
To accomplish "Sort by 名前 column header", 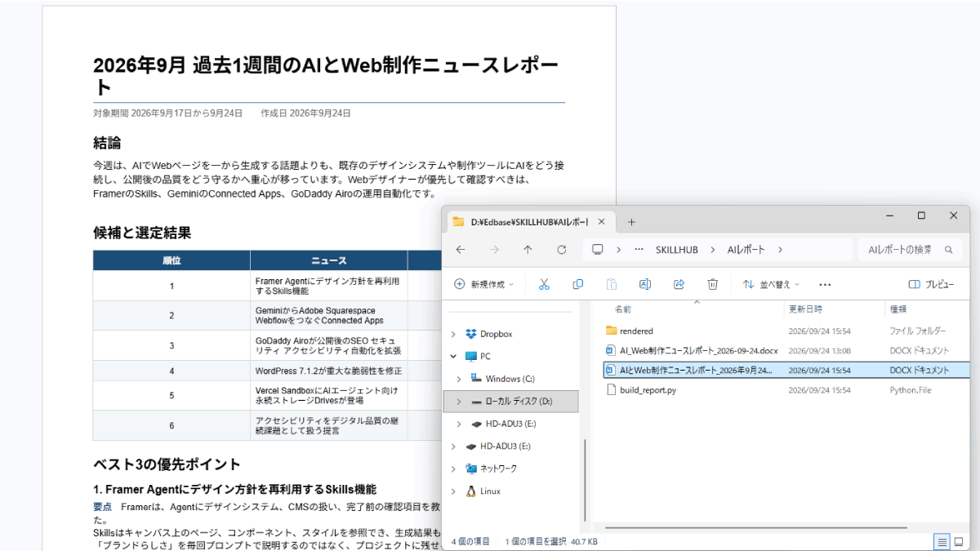I will point(622,309).
